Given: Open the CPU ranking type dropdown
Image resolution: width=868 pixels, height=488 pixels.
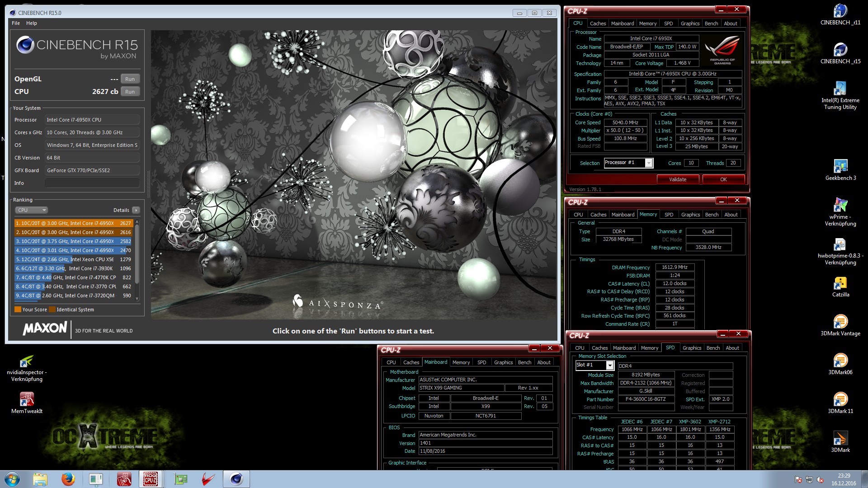Looking at the screenshot, I should click(x=32, y=210).
